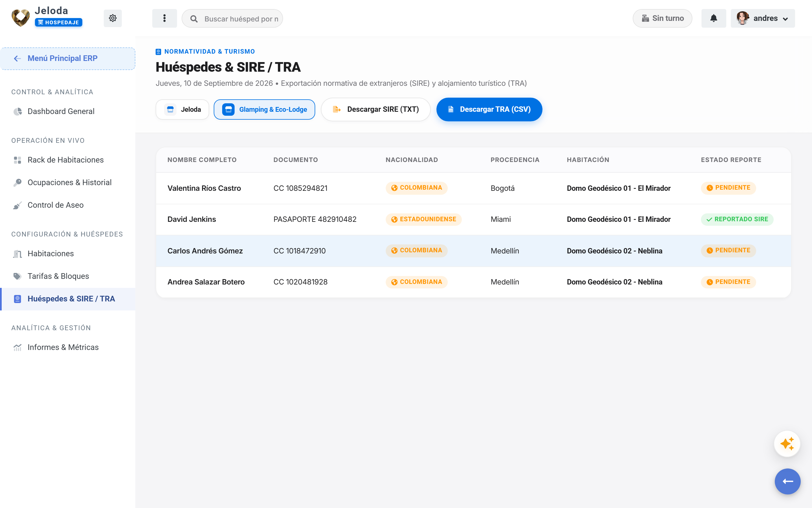The width and height of the screenshot is (812, 508).
Task: Open Habitaciones configuration
Action: pos(68,254)
